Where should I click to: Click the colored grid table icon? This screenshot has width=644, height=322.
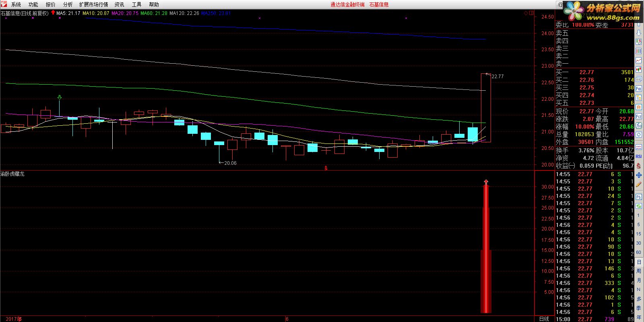[x=639, y=51]
